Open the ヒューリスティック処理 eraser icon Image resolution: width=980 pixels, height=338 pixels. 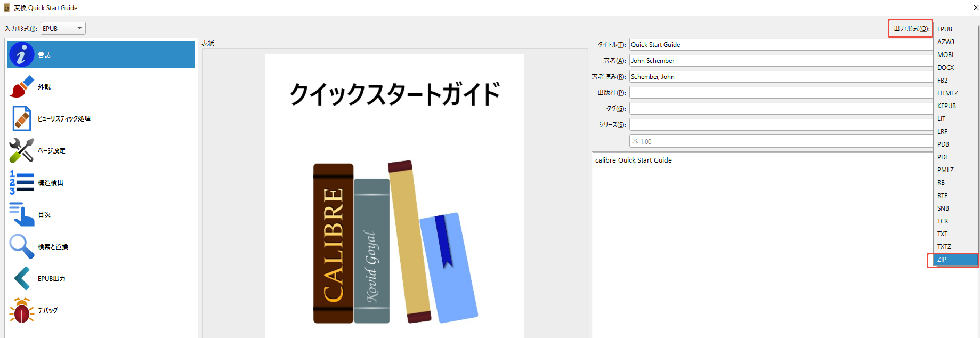pos(22,118)
